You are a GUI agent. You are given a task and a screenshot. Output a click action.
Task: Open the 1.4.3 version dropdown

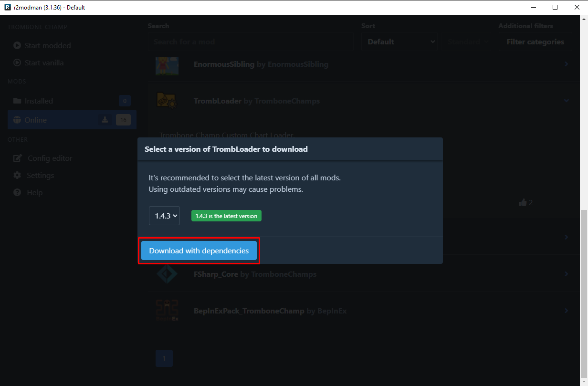coord(164,216)
